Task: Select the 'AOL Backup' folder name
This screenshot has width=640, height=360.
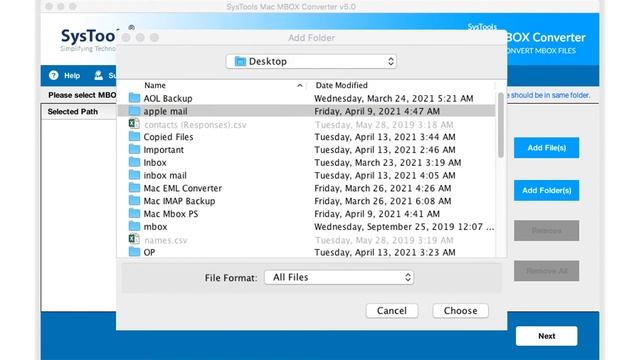Action: [x=168, y=98]
